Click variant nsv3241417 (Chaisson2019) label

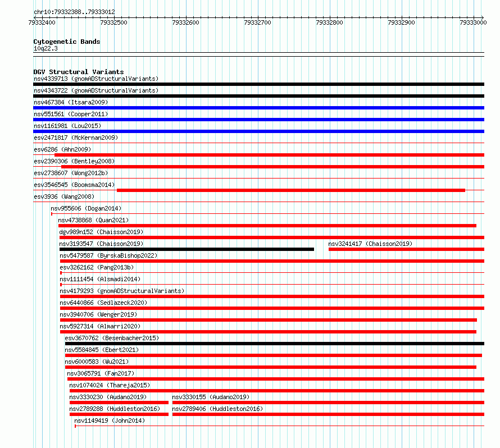pyautogui.click(x=370, y=244)
